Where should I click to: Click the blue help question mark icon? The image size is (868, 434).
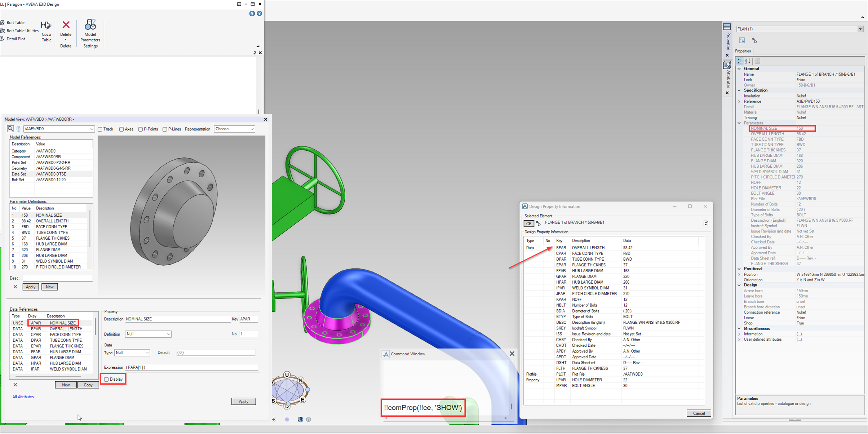pyautogui.click(x=259, y=14)
